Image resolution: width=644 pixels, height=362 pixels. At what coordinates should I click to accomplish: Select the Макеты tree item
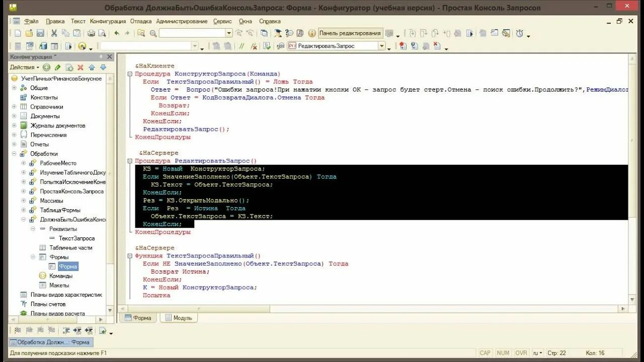pos(59,285)
